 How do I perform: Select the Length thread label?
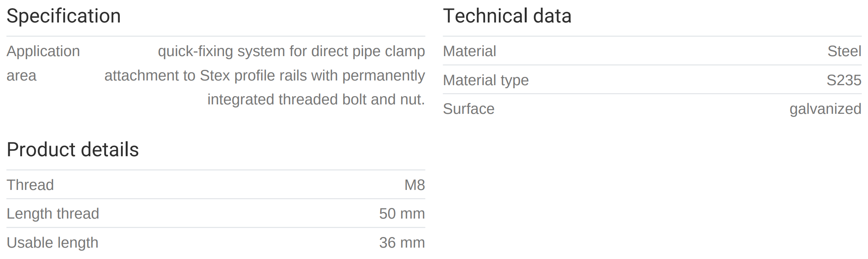[x=53, y=214]
